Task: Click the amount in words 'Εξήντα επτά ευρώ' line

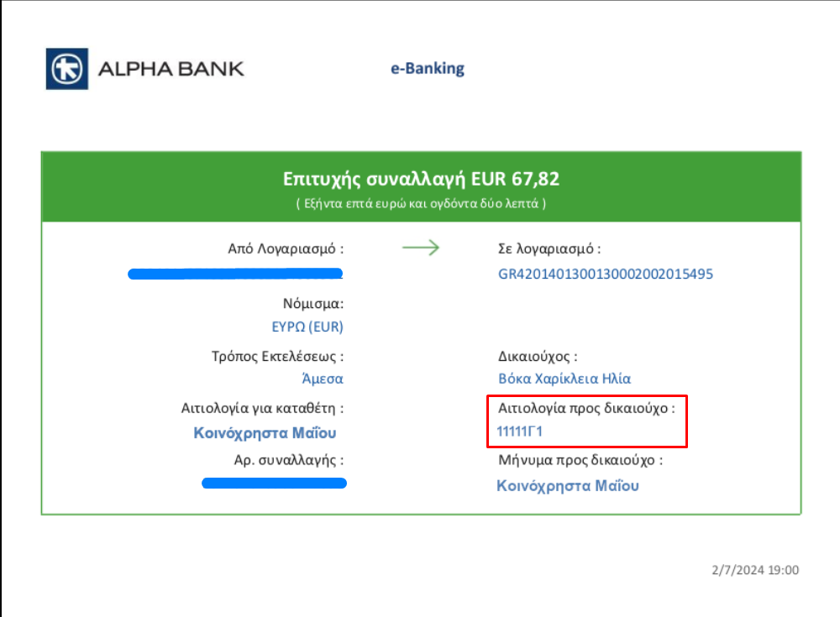Action: pos(421,203)
